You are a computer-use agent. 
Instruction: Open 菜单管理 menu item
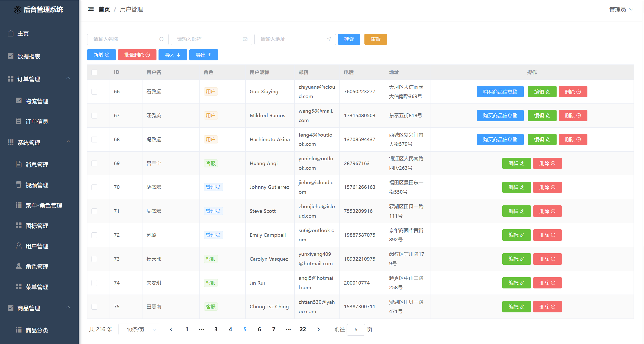coord(39,287)
